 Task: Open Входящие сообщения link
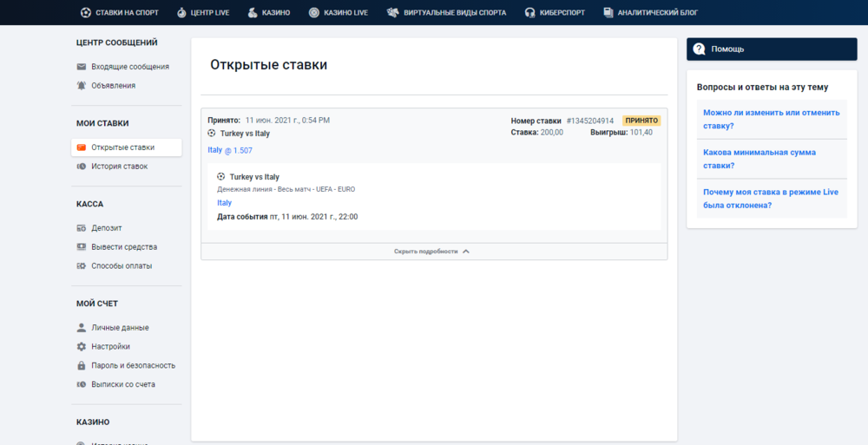click(130, 67)
